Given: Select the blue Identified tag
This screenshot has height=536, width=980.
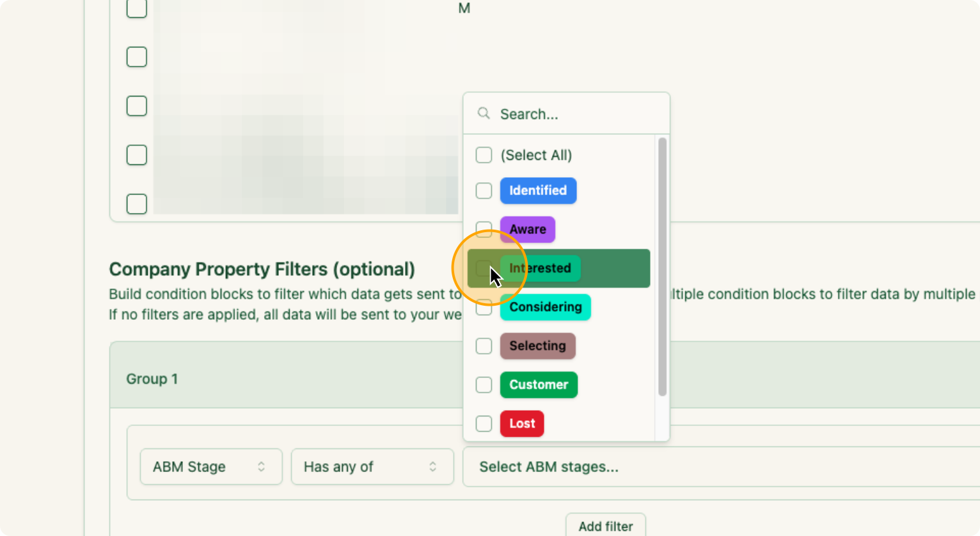Looking at the screenshot, I should pyautogui.click(x=538, y=191).
